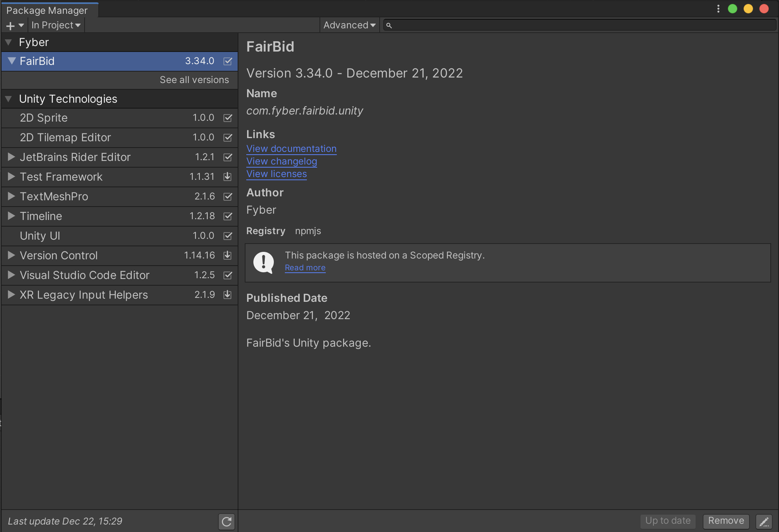Select the Timeline package row

[x=120, y=216]
